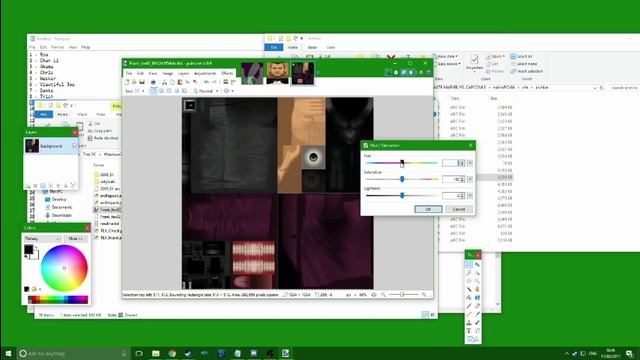
Task: Select the Clone Stamp tool in Tools panel
Action: pos(469,322)
